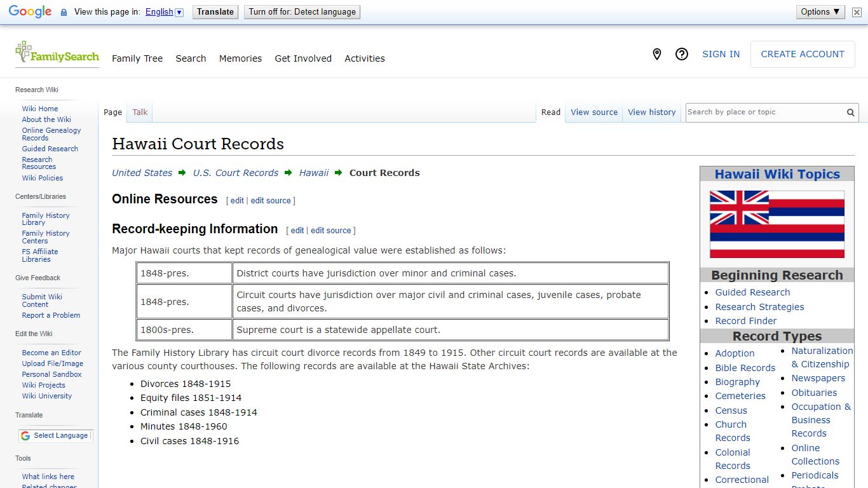Open Research Strategies link
The width and height of the screenshot is (868, 488).
point(759,307)
